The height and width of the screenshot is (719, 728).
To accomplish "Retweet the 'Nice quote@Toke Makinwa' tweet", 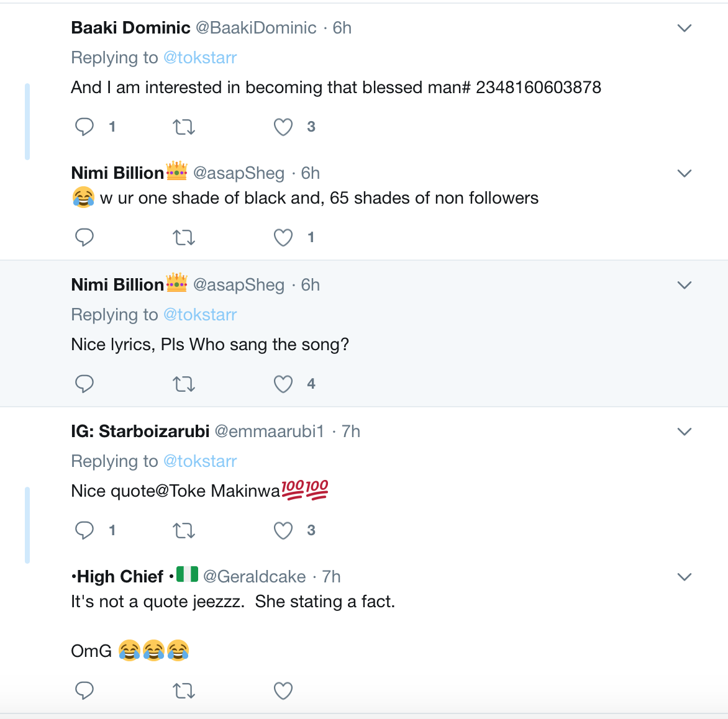I will pyautogui.click(x=184, y=531).
